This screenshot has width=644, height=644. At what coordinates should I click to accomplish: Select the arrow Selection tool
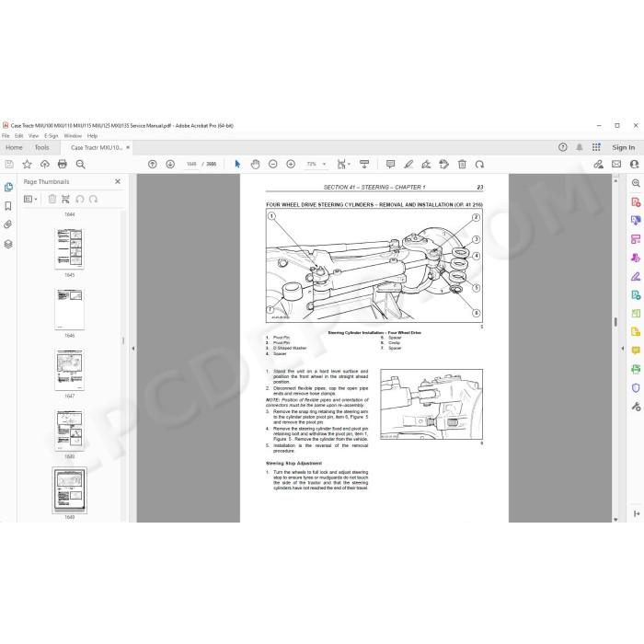click(x=237, y=165)
